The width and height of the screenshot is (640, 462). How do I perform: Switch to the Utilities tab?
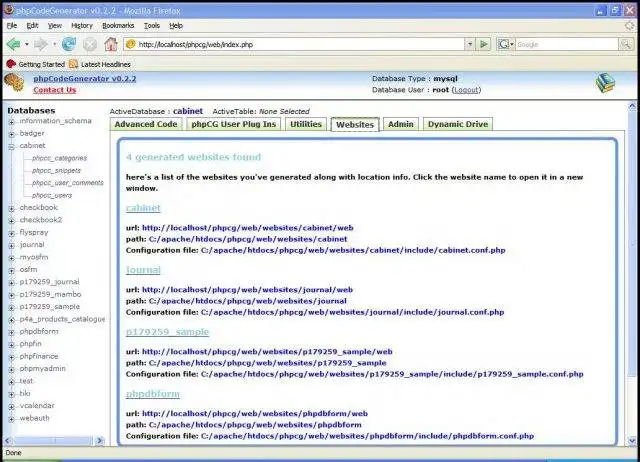[306, 124]
